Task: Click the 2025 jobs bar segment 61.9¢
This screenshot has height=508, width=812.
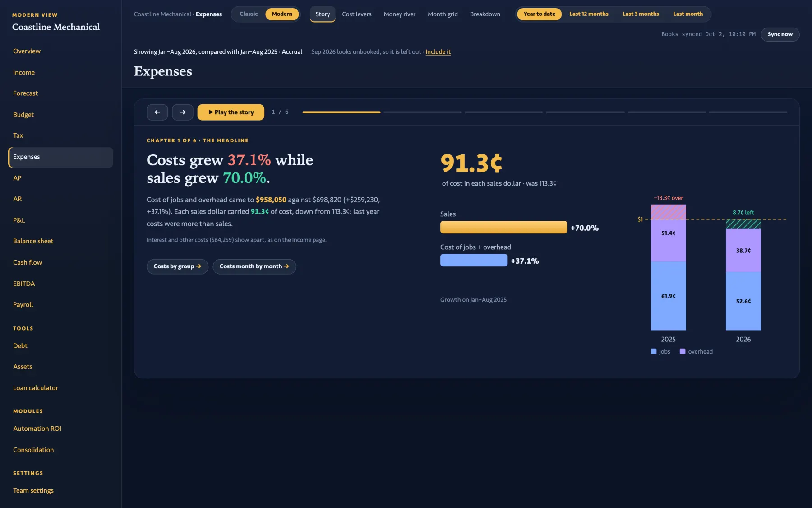Action: (668, 296)
